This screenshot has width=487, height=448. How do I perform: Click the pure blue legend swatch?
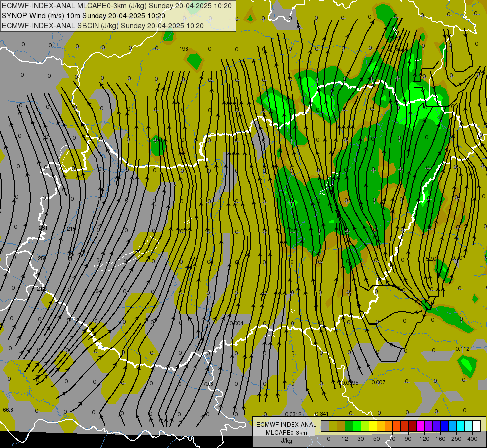tap(444, 426)
